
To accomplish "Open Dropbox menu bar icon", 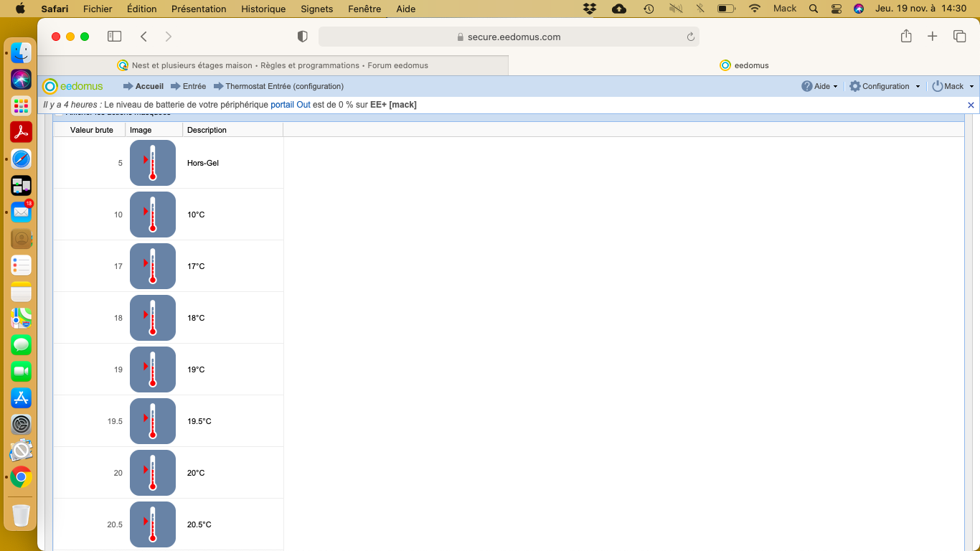I will [x=590, y=9].
